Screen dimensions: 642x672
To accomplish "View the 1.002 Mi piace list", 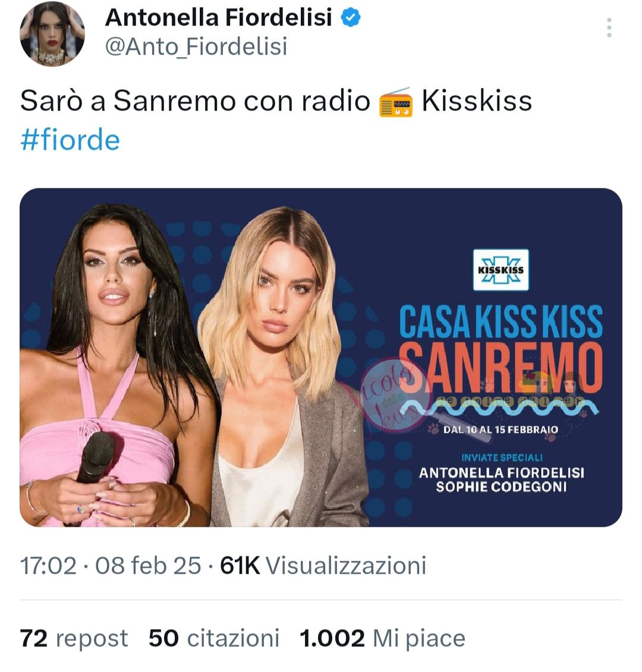I will (382, 638).
